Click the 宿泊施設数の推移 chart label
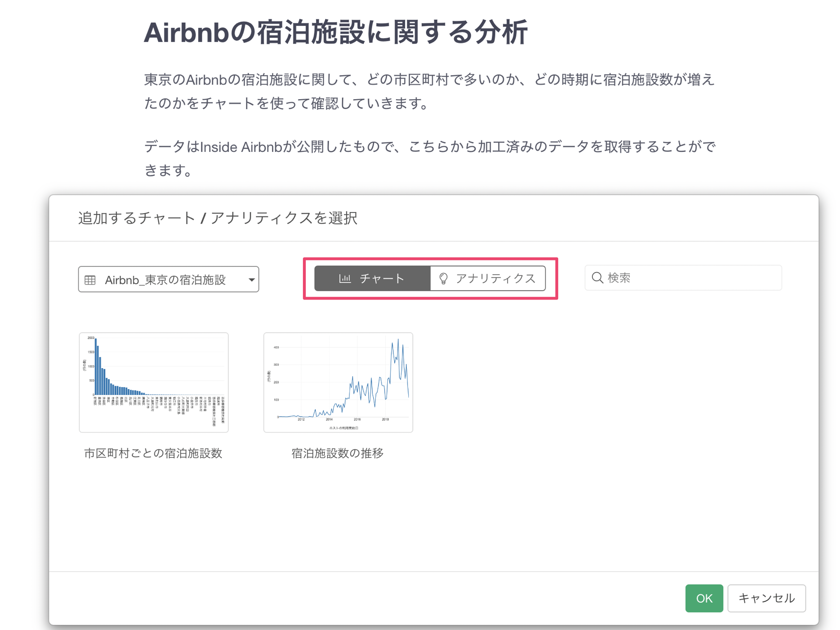 point(338,453)
